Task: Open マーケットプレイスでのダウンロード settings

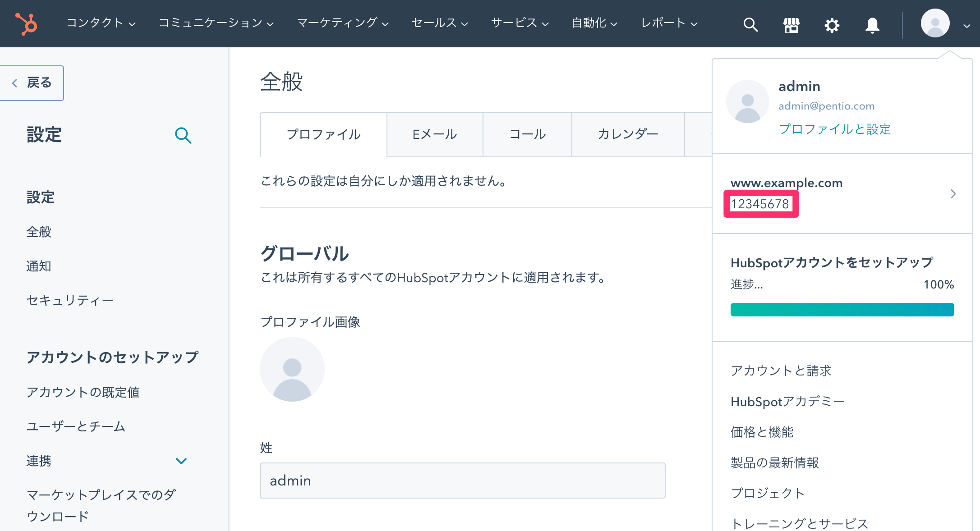Action: click(101, 505)
